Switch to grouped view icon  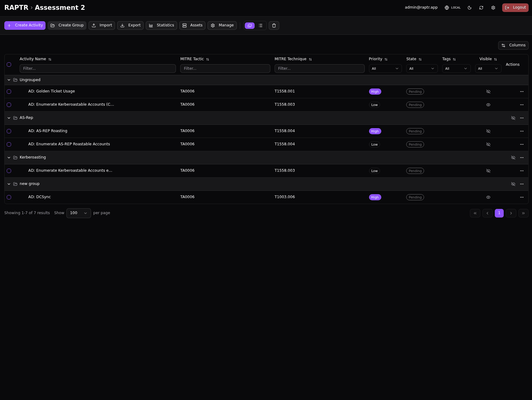pos(250,25)
